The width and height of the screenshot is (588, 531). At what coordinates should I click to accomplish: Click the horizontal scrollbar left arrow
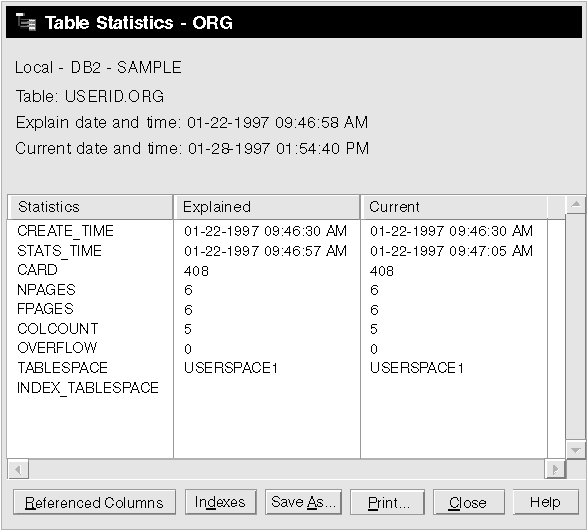pos(18,469)
